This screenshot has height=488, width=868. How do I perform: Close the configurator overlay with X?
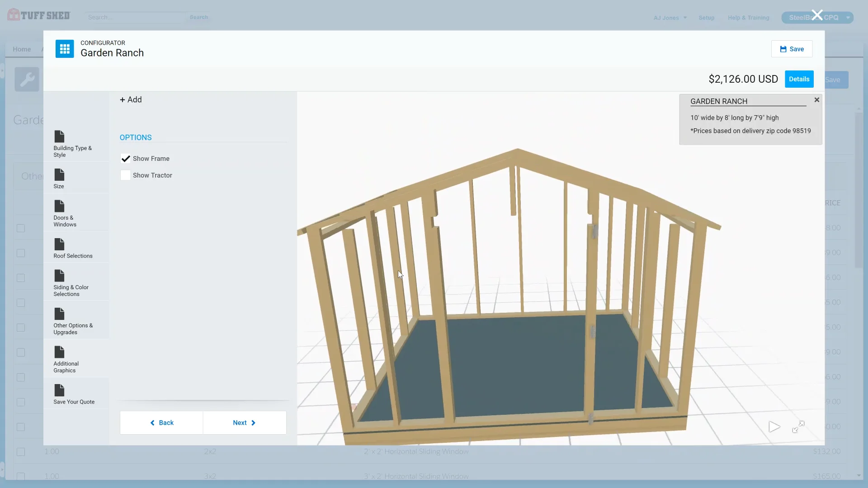817,15
